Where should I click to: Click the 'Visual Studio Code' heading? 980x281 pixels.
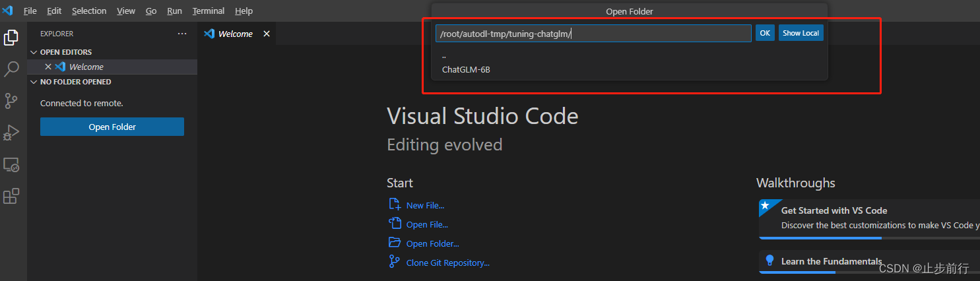click(482, 116)
